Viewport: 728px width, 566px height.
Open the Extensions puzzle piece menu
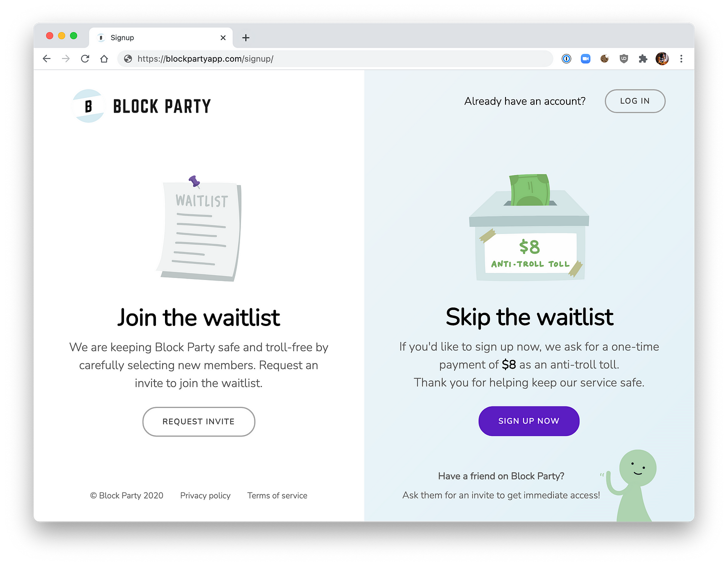click(643, 58)
